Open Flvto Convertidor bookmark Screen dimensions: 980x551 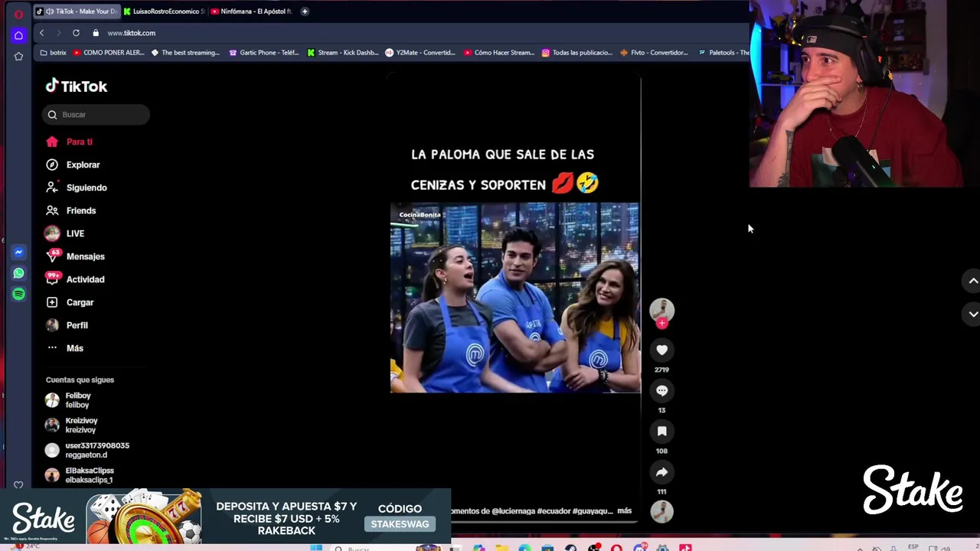click(x=655, y=53)
